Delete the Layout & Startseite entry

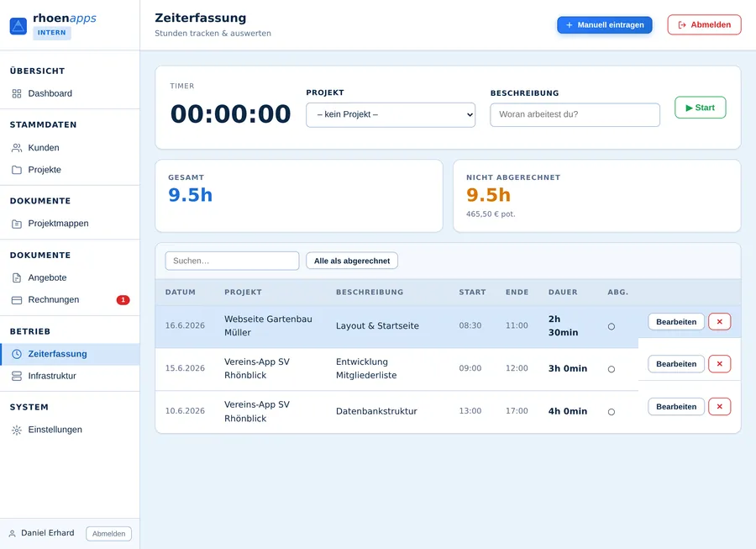click(719, 322)
